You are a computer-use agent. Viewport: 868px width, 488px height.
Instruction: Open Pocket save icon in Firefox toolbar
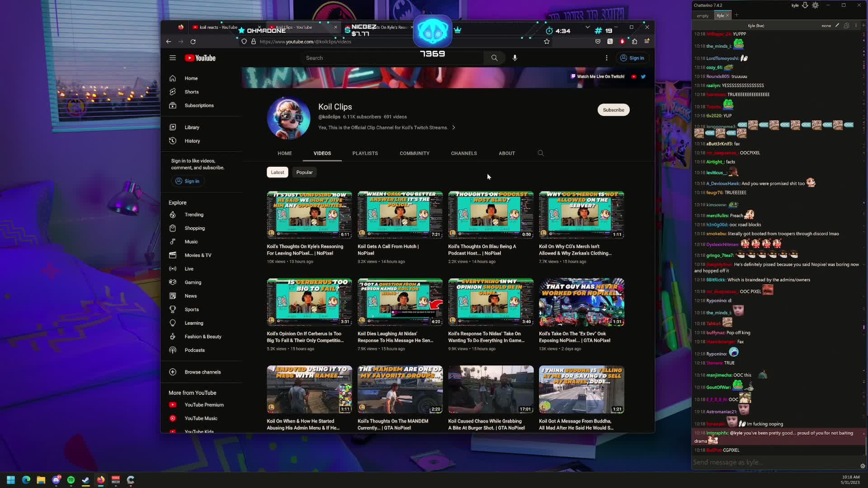point(598,42)
